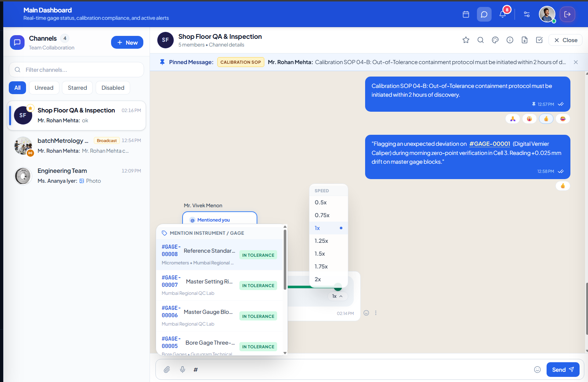Open the calendar icon in the header
Viewport: 588px width, 382px height.
coord(466,14)
